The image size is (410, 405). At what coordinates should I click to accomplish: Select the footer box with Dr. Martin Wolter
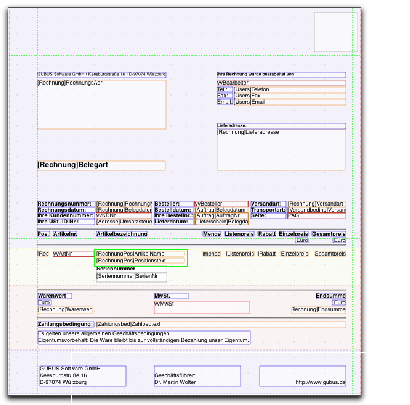point(197,376)
